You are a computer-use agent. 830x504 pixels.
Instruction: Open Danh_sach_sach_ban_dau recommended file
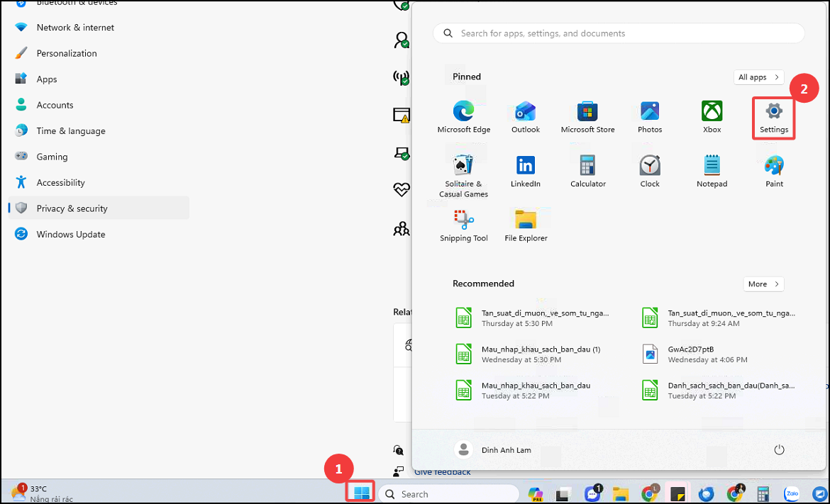pyautogui.click(x=719, y=391)
